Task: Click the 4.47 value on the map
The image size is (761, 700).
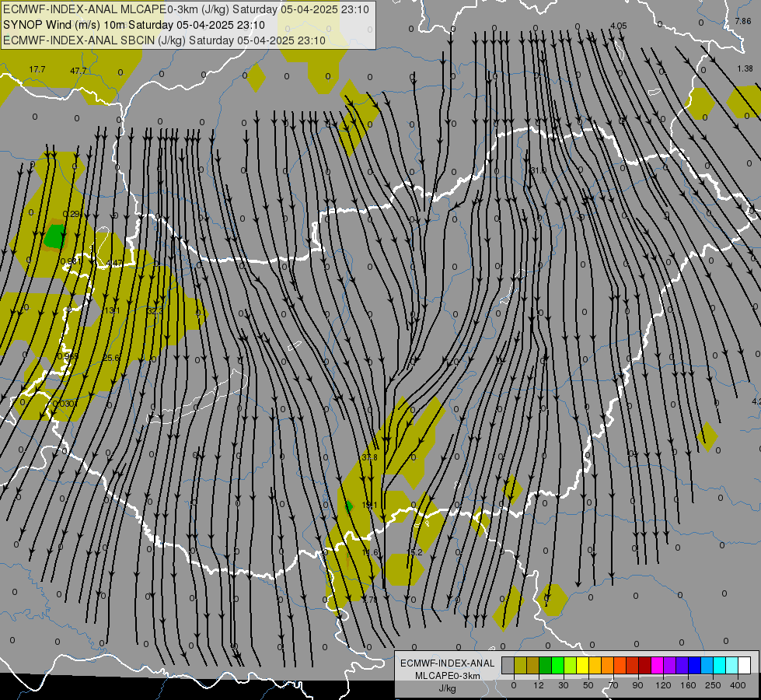Action: (114, 263)
